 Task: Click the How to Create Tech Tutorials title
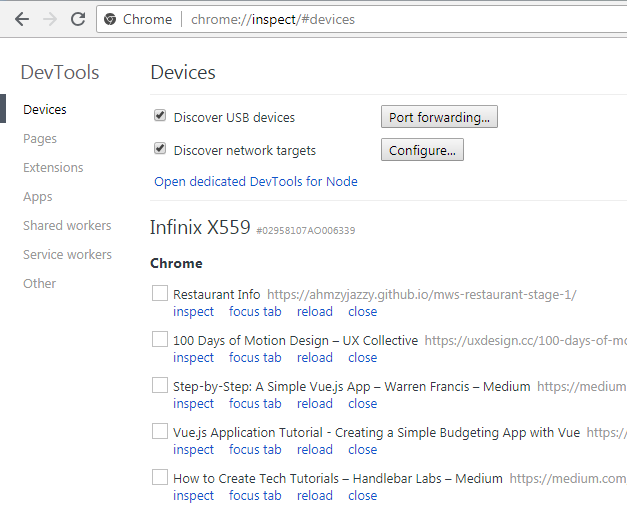[337, 479]
